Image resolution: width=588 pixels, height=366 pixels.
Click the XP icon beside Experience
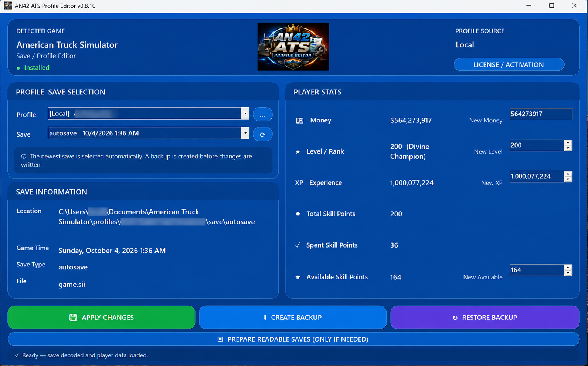coord(299,183)
